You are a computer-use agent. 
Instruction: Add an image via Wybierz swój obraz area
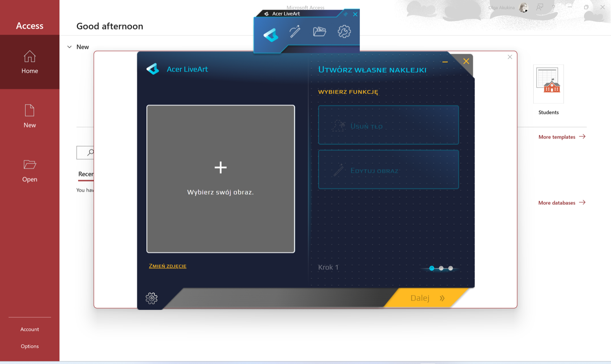coord(221,179)
